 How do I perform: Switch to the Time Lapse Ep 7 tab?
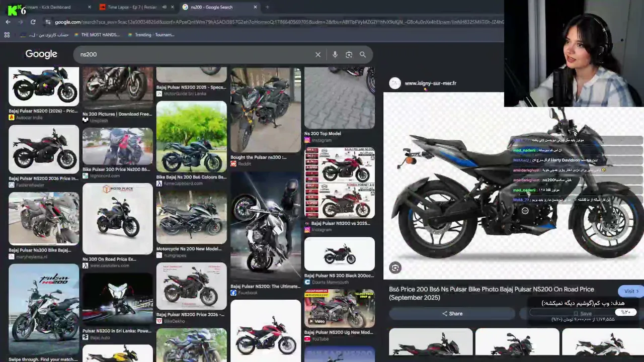132,7
